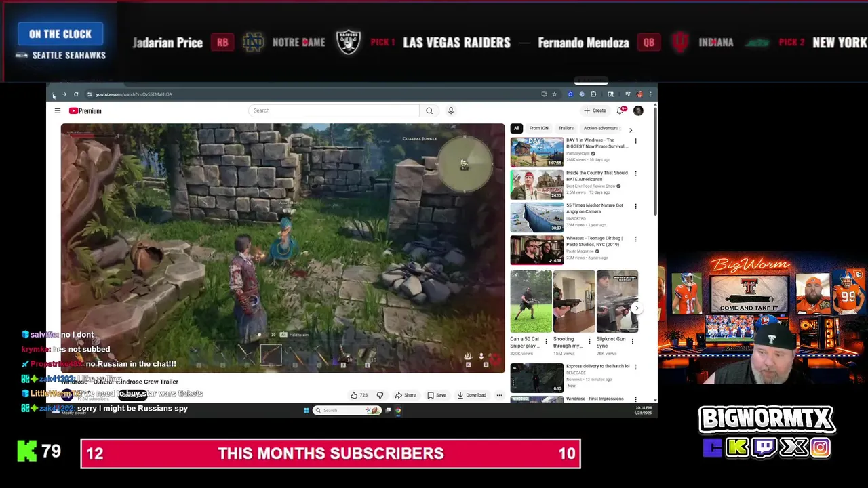Open Chrome from the Windows taskbar
The height and width of the screenshot is (488, 868).
click(398, 410)
